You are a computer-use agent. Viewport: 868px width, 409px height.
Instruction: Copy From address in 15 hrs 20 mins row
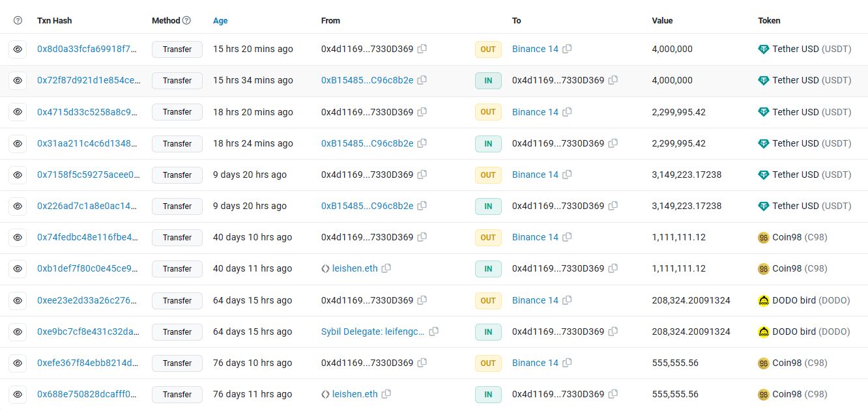[x=422, y=49]
